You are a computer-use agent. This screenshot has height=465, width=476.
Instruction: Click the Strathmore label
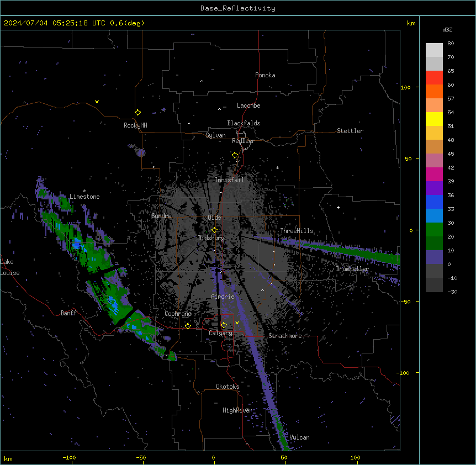(x=285, y=336)
